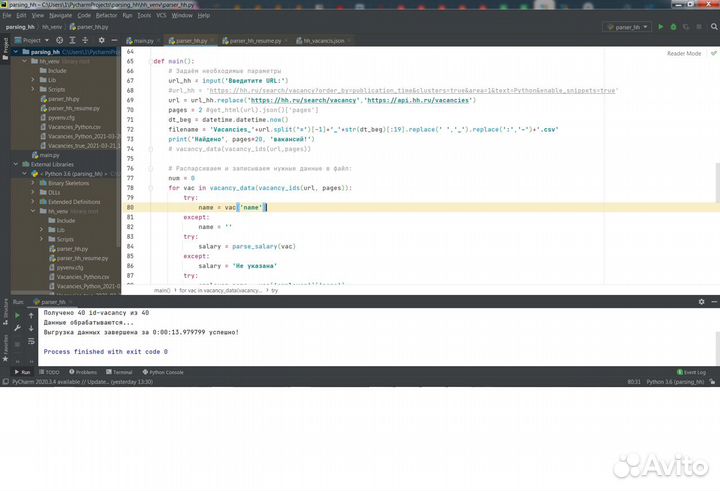Open the VCS menu
This screenshot has height=491, width=720.
161,15
